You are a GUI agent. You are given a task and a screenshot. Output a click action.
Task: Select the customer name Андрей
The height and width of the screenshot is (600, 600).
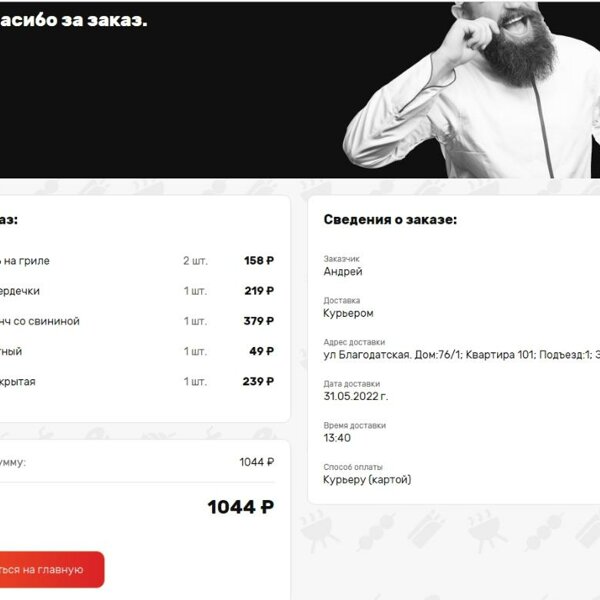point(343,271)
